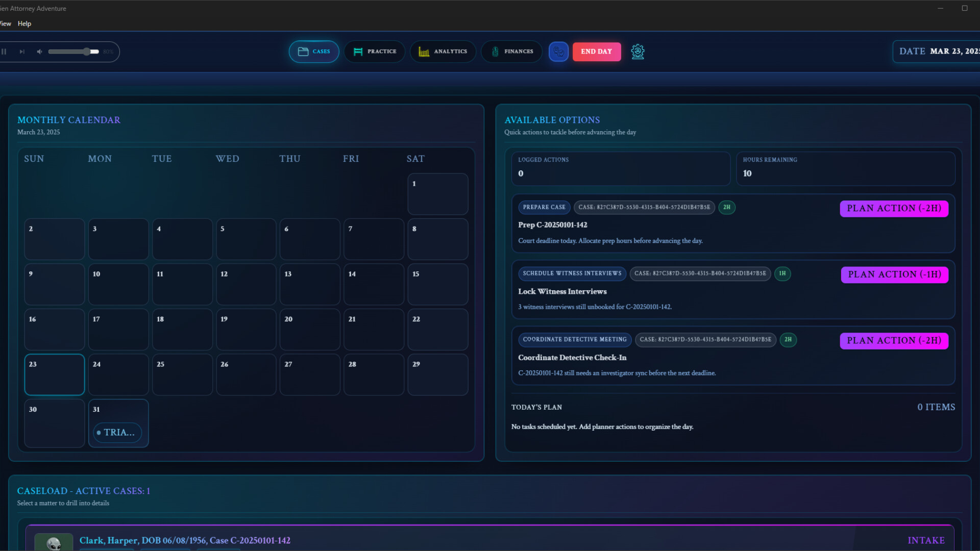Viewport: 980px width, 551px height.
Task: Plan Action (-1H) for Lock Witness Interviews
Action: pos(894,274)
